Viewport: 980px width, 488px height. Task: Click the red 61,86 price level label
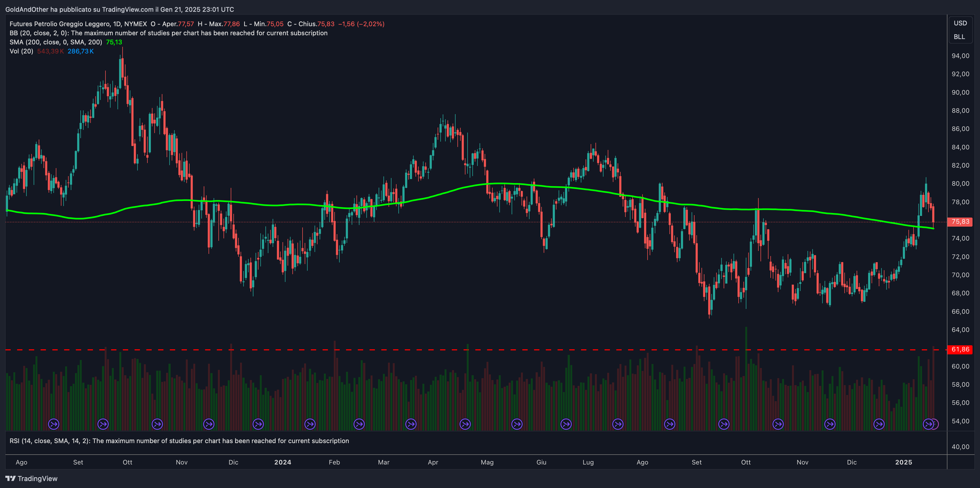point(960,350)
